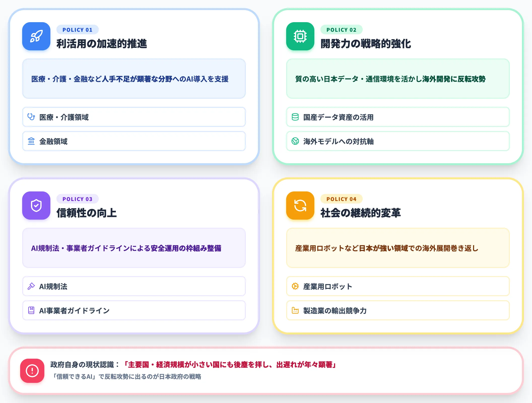Click the gavel icon beside AI規制法

[31, 286]
